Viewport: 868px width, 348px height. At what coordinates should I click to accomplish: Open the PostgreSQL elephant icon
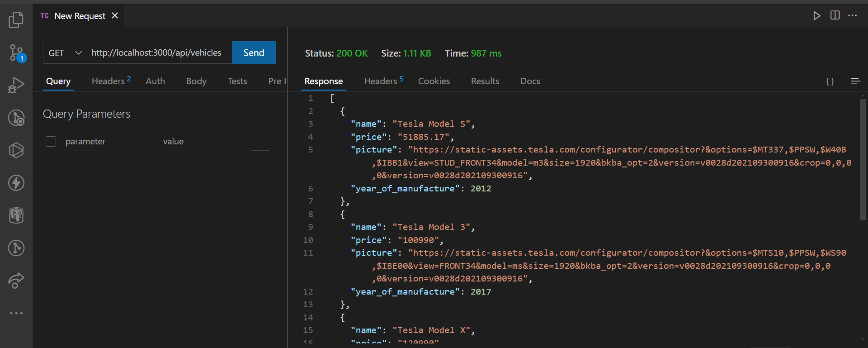point(16,215)
